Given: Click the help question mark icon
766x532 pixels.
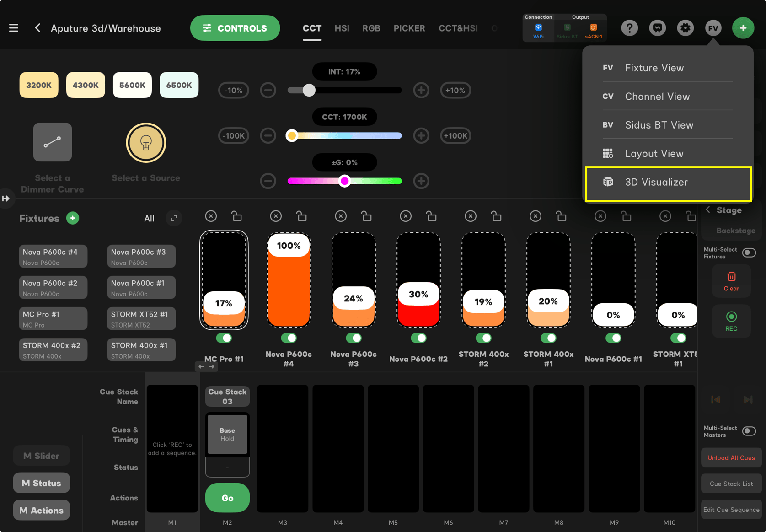Looking at the screenshot, I should (x=629, y=28).
